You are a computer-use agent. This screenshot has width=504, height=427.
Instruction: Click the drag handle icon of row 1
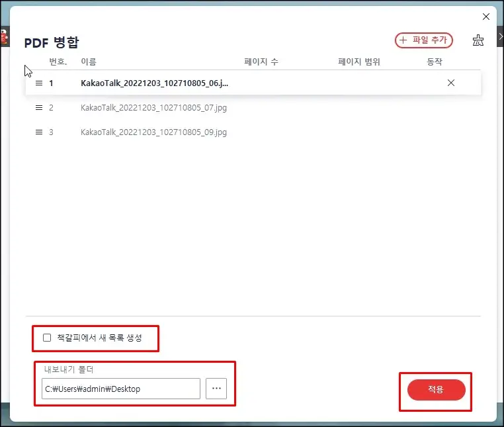(39, 83)
